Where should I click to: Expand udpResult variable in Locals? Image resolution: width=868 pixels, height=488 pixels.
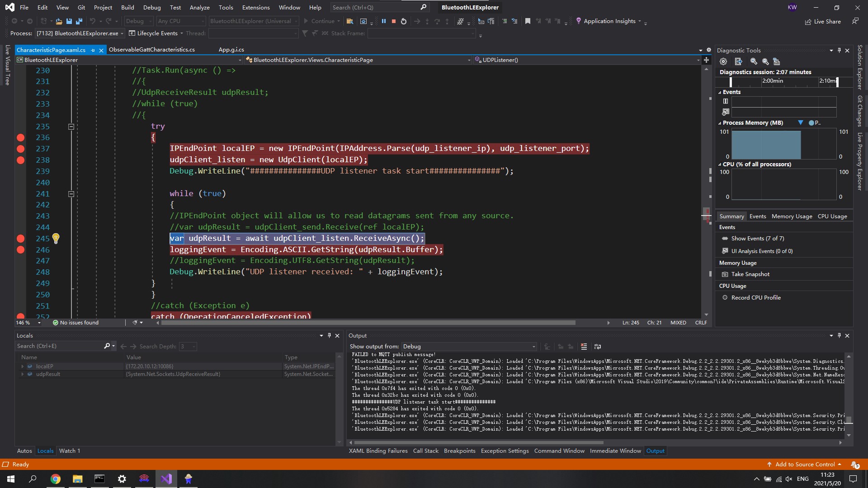tap(22, 374)
